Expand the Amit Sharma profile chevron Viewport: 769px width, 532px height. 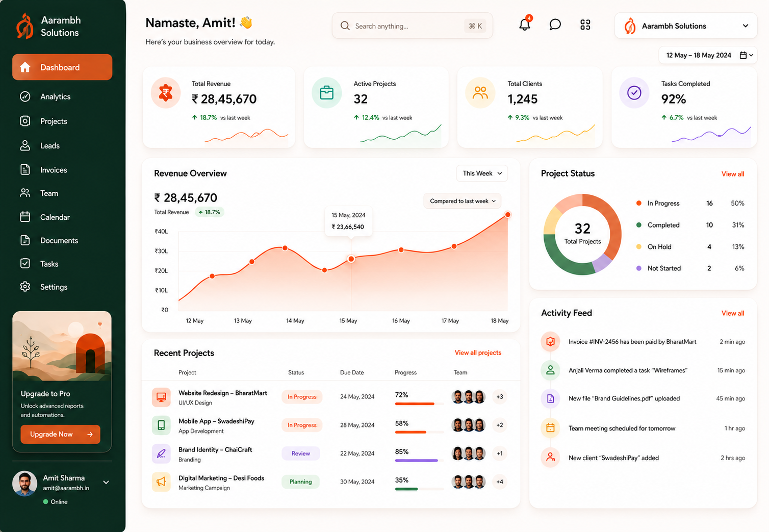coord(106,482)
